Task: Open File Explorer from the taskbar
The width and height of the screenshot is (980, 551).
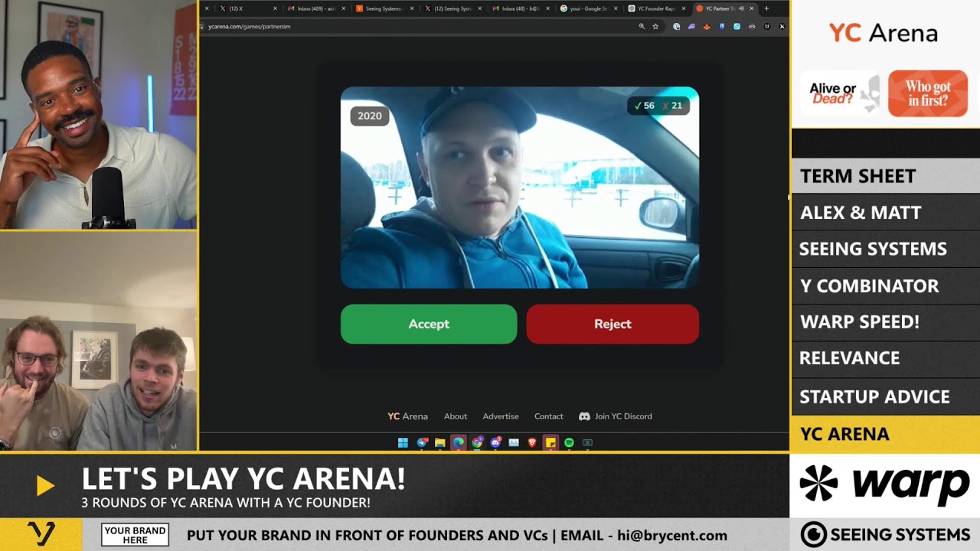Action: pyautogui.click(x=440, y=442)
